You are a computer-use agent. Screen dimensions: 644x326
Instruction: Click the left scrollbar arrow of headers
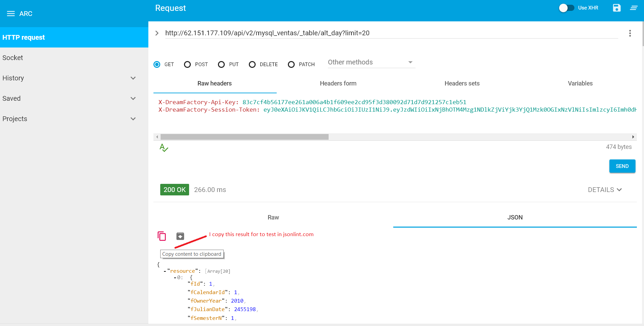157,137
